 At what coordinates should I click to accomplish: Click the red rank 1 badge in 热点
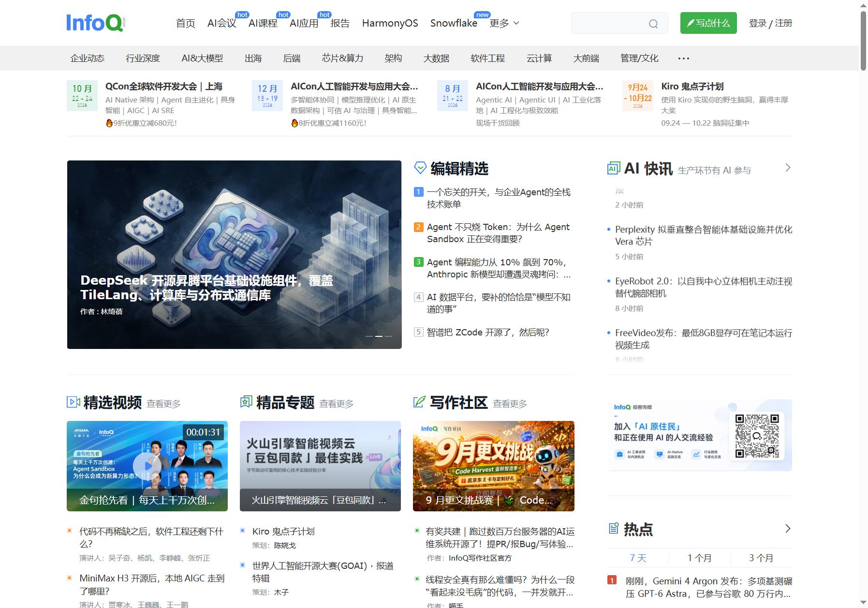coord(612,580)
